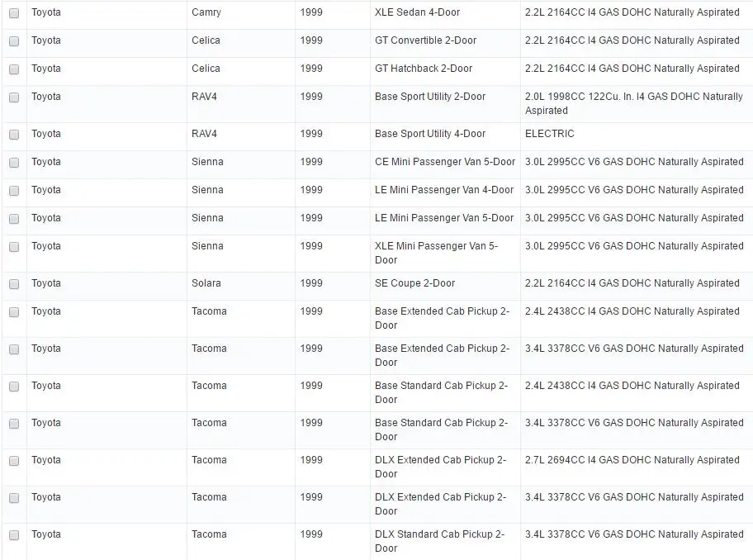Tick Tacoma DLX Extended Cab 3.4L checkbox
This screenshot has width=753, height=560.
(14, 498)
